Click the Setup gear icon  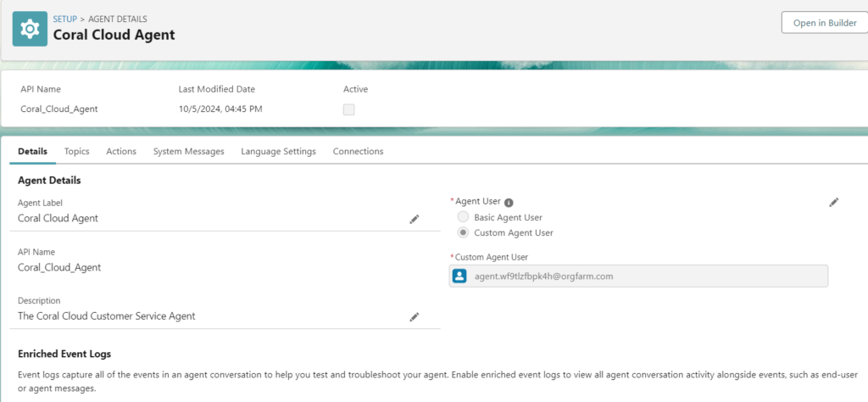30,29
